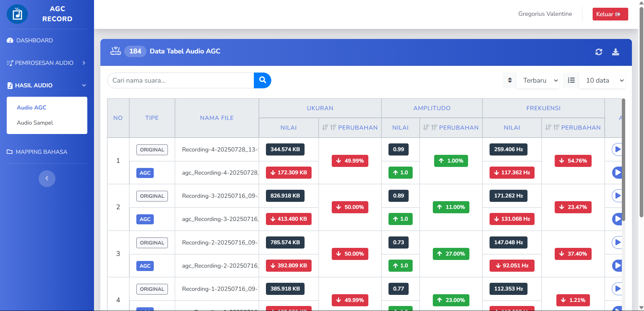This screenshot has width=644, height=311.
Task: Play original Recording-3 audio
Action: point(617,195)
